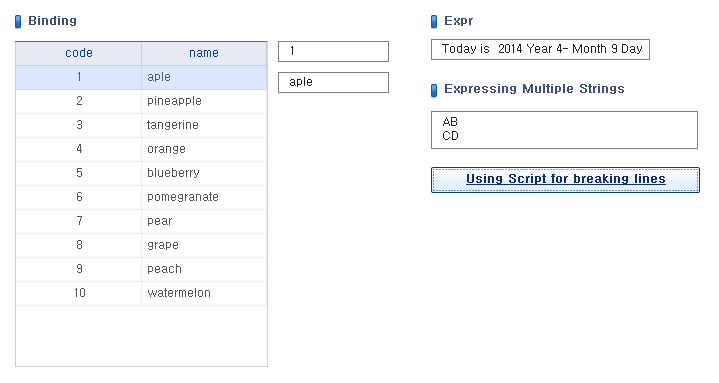
Task: Click the 'code' column header
Action: (79, 53)
